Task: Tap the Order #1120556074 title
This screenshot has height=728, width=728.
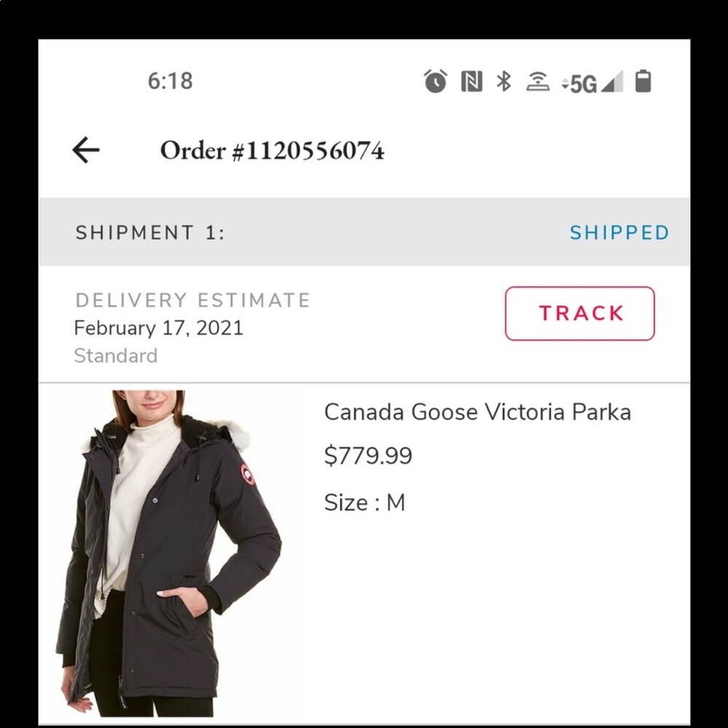Action: (x=272, y=150)
